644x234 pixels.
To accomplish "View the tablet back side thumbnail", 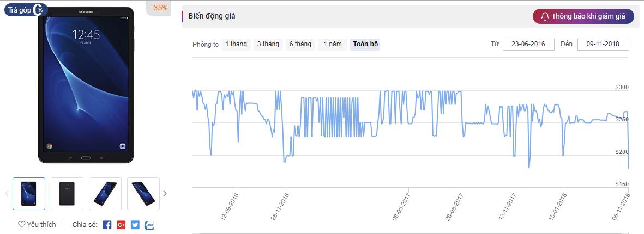I will (x=67, y=193).
